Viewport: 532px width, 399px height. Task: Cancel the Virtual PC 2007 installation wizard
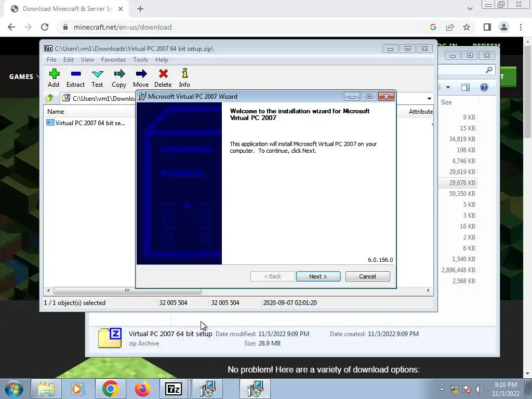pos(367,276)
